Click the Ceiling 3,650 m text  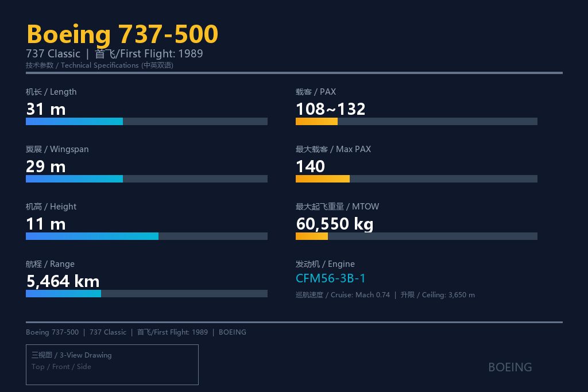pos(438,295)
